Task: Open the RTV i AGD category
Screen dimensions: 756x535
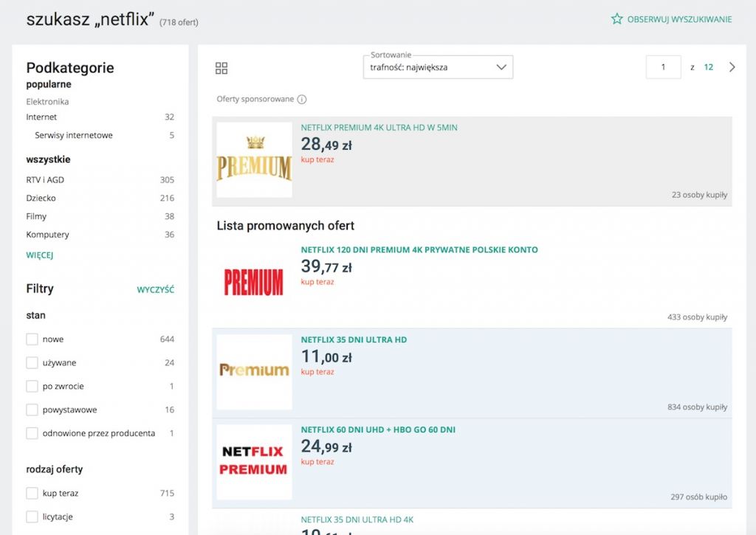Action: pyautogui.click(x=45, y=180)
